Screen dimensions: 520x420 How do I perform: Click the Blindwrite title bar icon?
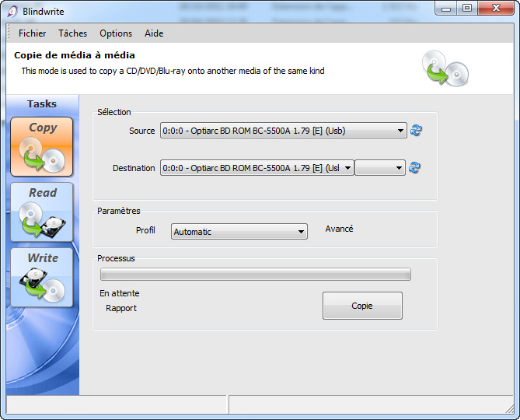pos(12,12)
